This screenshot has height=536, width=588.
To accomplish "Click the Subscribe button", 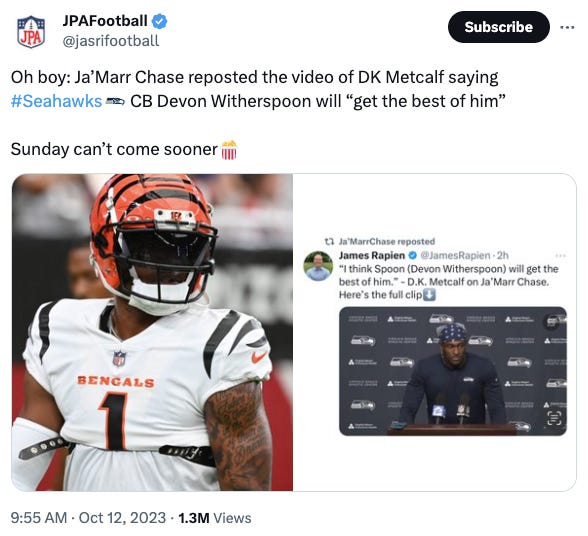I will pos(498,27).
